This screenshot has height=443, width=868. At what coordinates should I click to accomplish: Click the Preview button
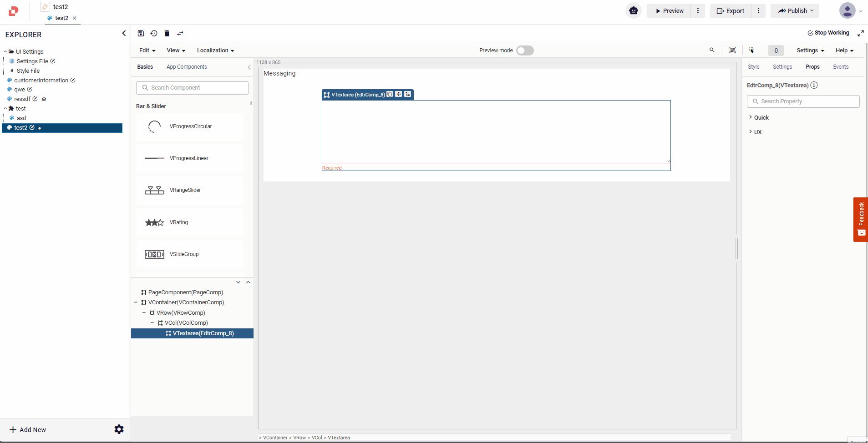pyautogui.click(x=669, y=11)
